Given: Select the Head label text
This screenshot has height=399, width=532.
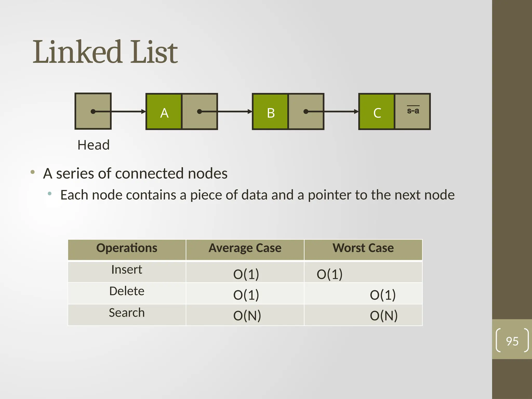Looking at the screenshot, I should [x=94, y=145].
